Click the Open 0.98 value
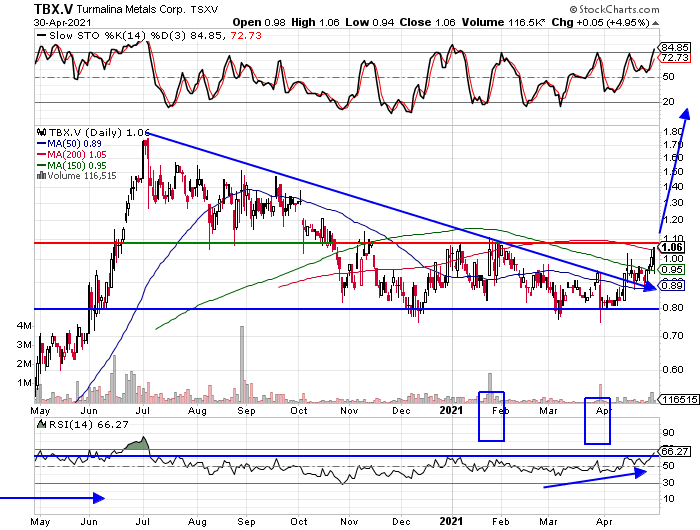Image resolution: width=700 pixels, height=530 pixels. click(x=258, y=22)
